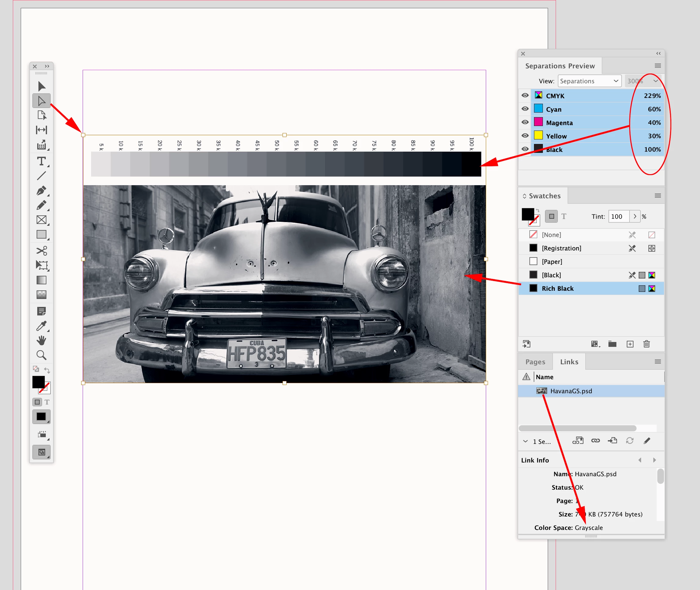Choose the Scissors tool

point(41,250)
